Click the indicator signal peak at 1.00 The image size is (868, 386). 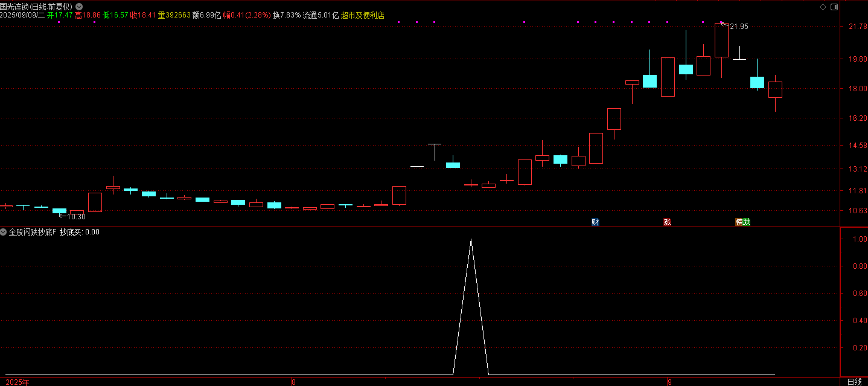pyautogui.click(x=471, y=240)
